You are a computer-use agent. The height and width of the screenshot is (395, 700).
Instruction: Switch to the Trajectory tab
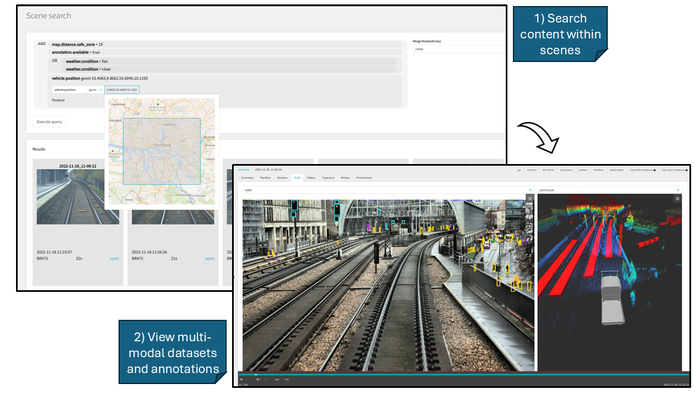click(328, 178)
